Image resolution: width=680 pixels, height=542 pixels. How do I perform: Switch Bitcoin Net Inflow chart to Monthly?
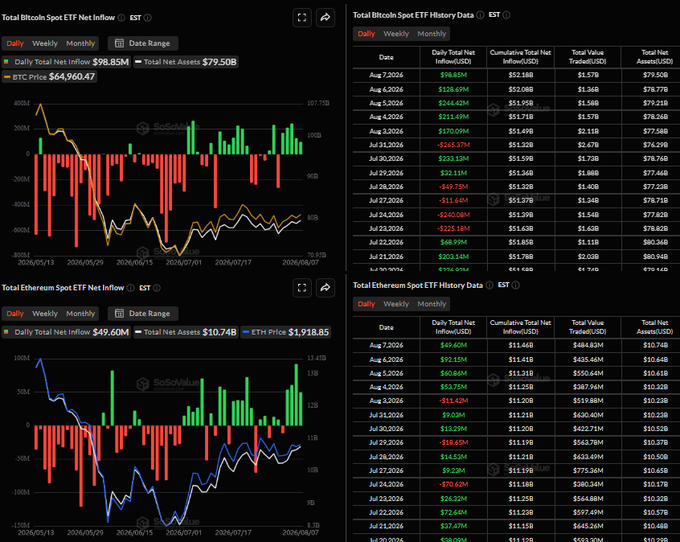pyautogui.click(x=81, y=43)
